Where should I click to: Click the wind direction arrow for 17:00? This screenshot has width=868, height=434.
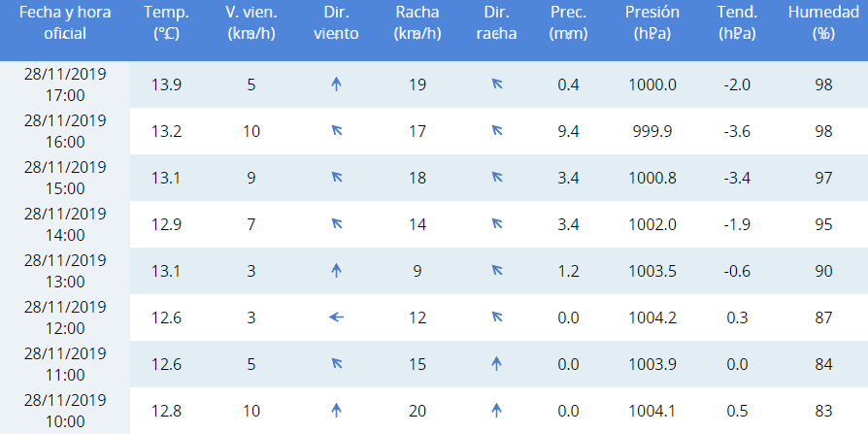point(337,84)
